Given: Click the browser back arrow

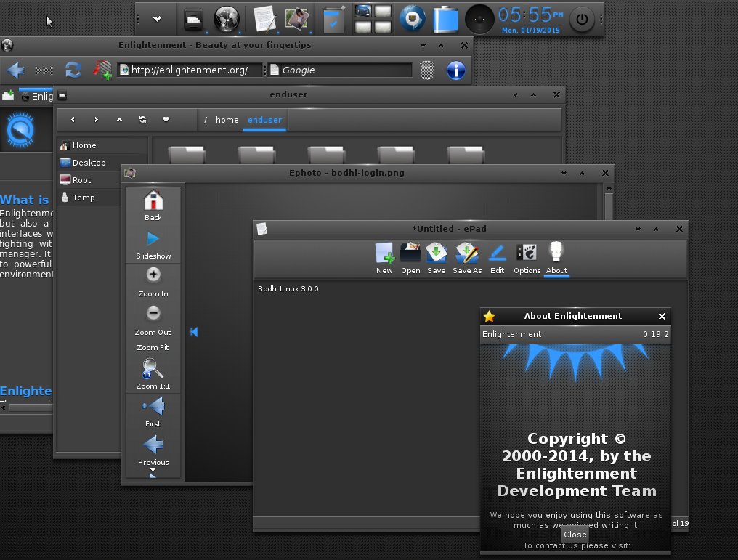Looking at the screenshot, I should point(15,70).
